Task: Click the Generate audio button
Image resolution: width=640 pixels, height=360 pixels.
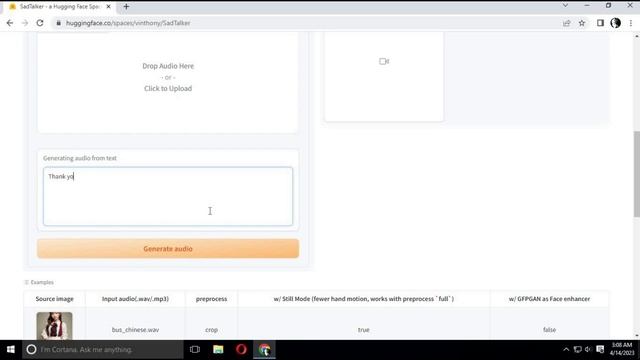Action: tap(168, 249)
